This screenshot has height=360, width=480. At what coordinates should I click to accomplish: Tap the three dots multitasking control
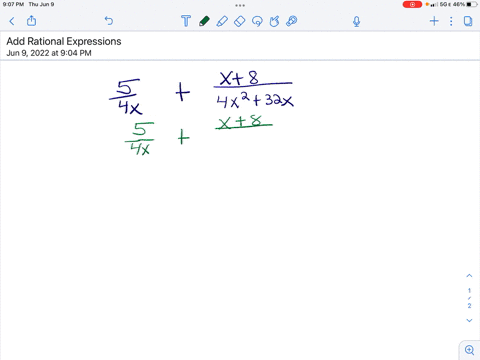pos(240,5)
